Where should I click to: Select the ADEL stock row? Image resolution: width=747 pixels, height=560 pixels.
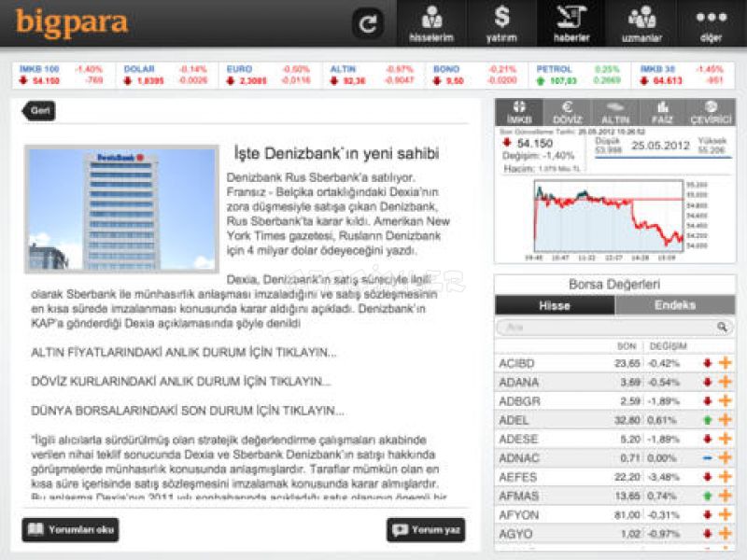(x=615, y=420)
